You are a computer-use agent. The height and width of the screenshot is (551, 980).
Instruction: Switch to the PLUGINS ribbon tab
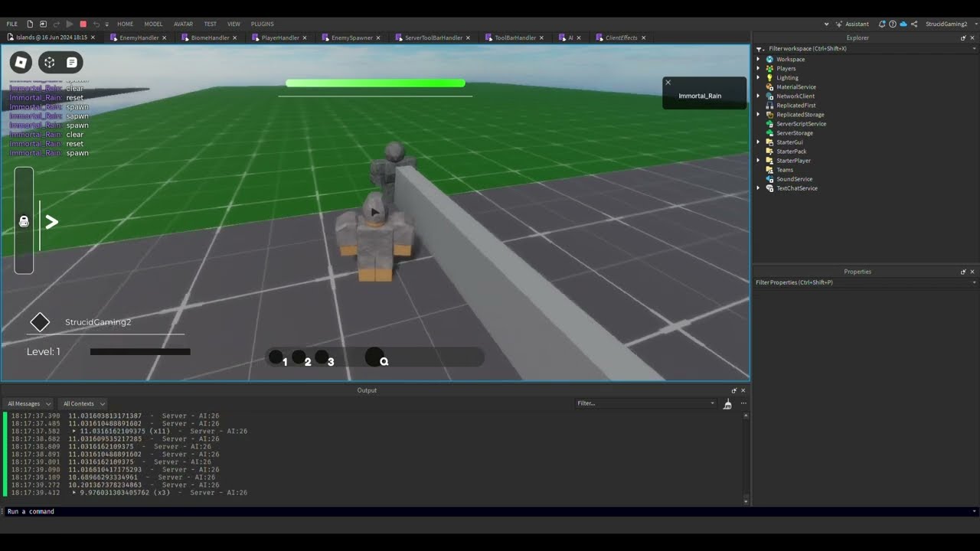pyautogui.click(x=263, y=24)
